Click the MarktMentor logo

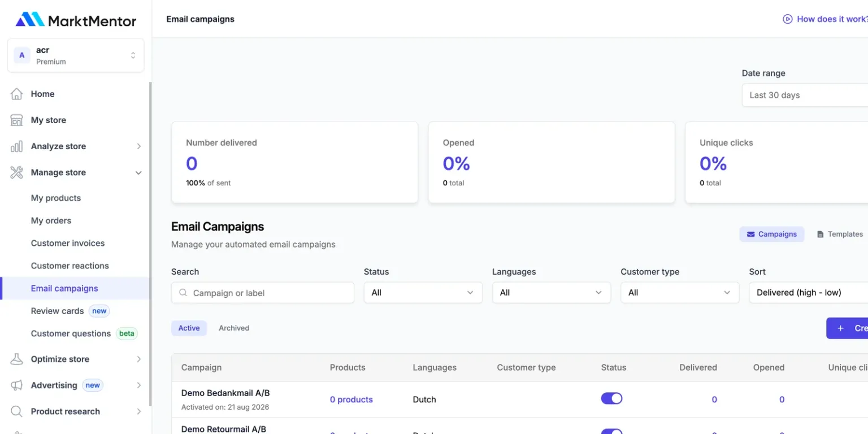click(76, 20)
